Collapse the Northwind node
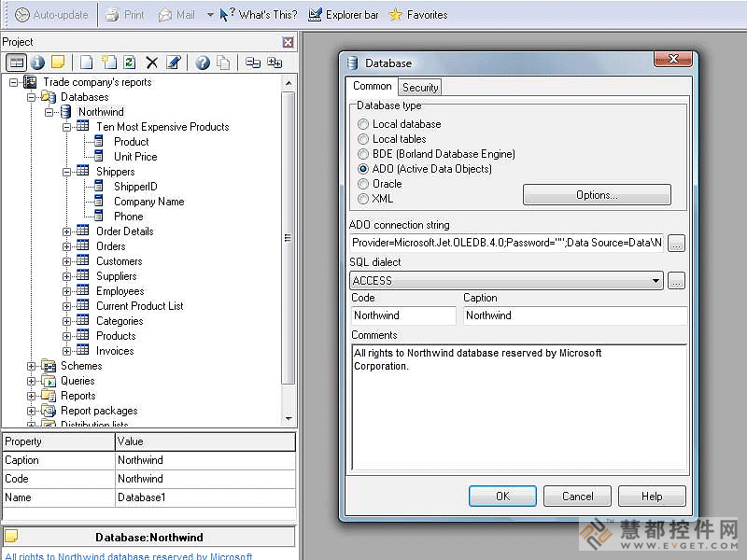747x560 pixels. 49,112
